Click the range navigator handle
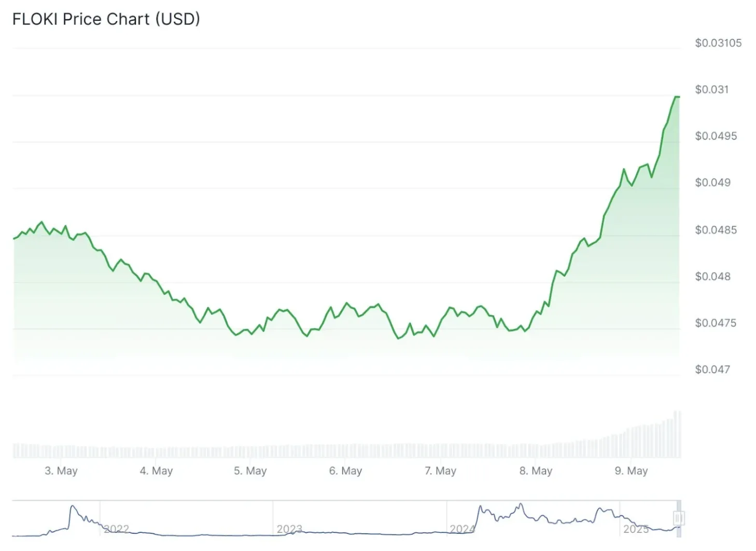The height and width of the screenshot is (551, 756). 678,518
